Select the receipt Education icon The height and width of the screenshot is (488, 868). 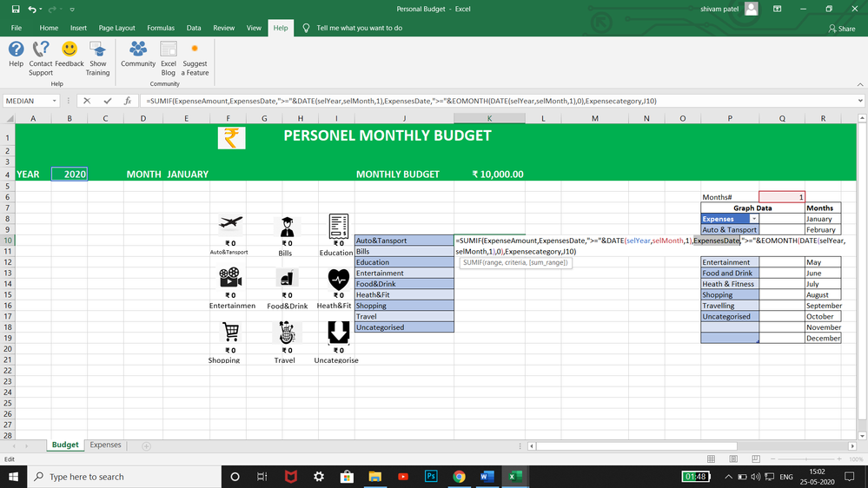[338, 227]
